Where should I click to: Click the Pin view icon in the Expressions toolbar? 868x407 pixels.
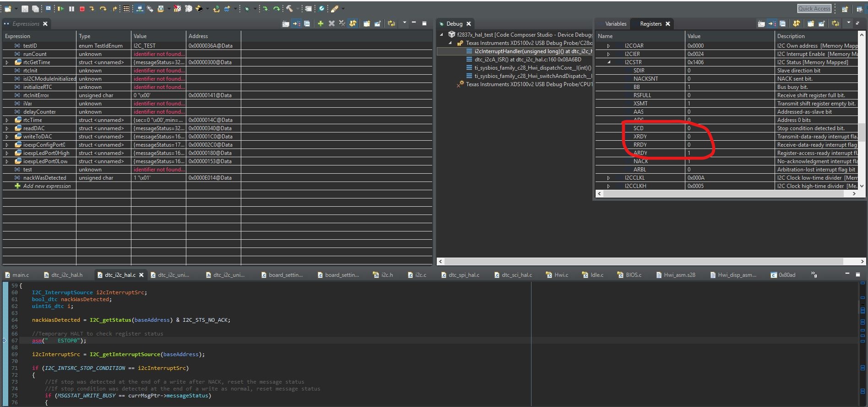click(378, 23)
